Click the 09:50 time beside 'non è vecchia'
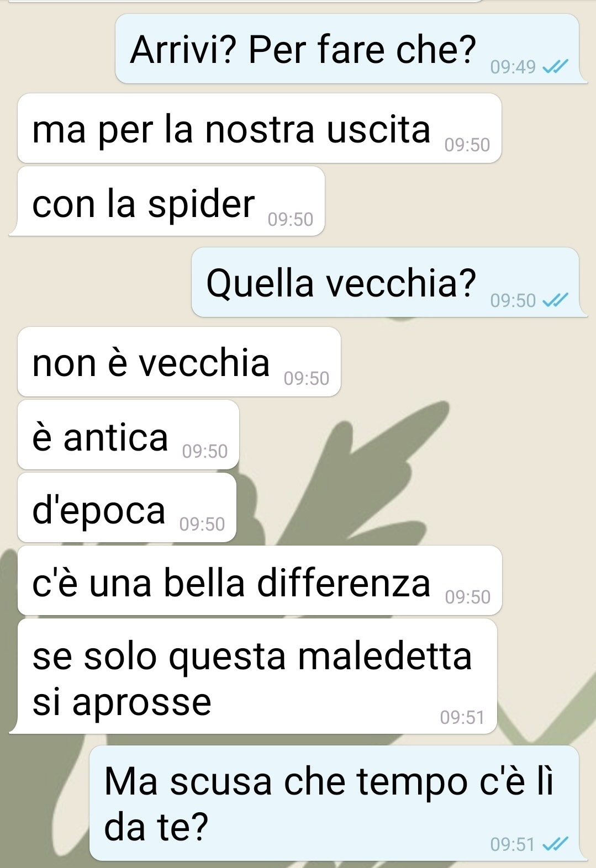This screenshot has width=596, height=868. tap(307, 379)
